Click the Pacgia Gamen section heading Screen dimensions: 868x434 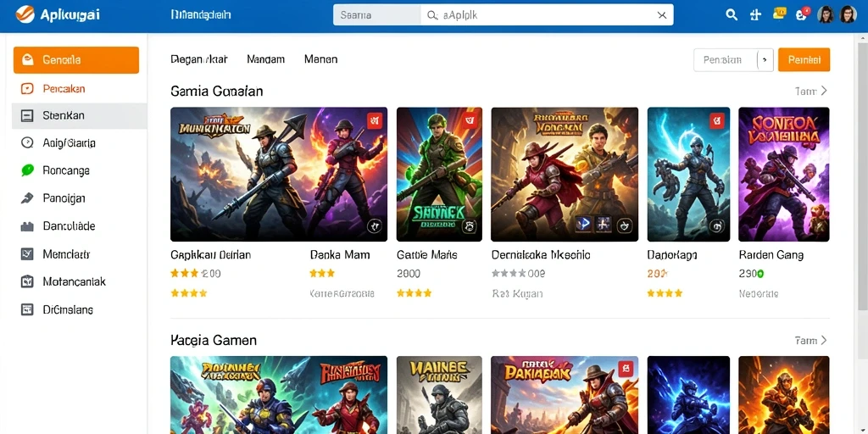pos(214,341)
